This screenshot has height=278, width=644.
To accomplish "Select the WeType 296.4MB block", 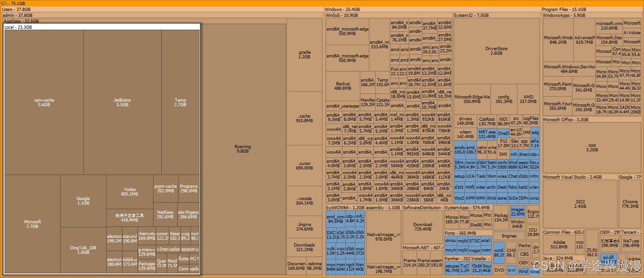I will [x=631, y=243].
